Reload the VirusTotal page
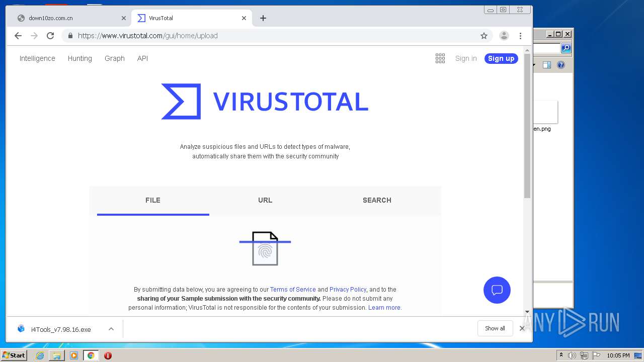The image size is (644, 362). (50, 36)
